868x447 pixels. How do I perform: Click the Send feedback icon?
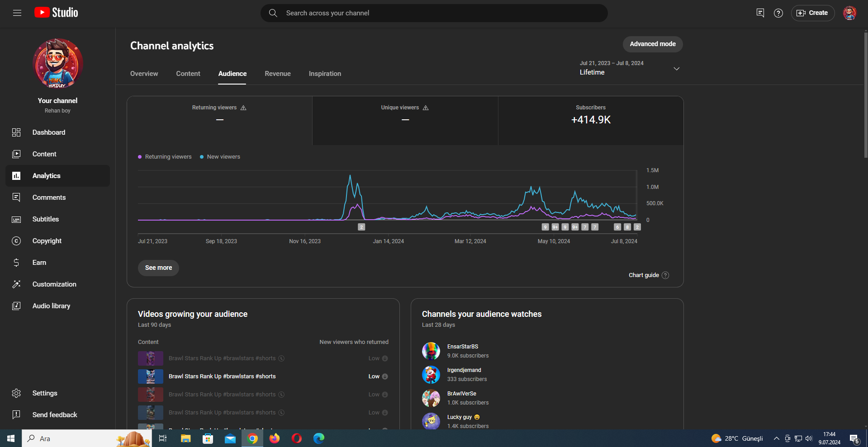pos(16,415)
